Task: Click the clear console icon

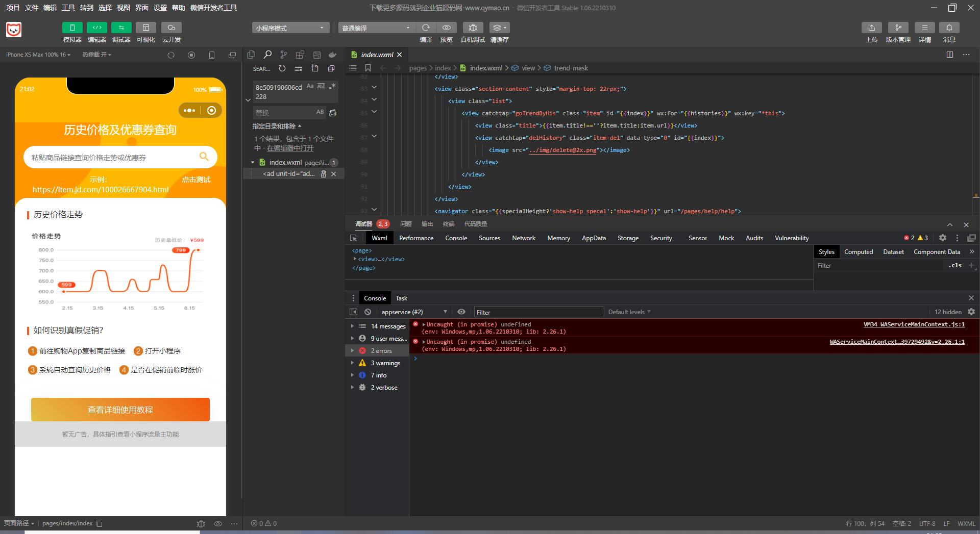Action: (x=367, y=312)
